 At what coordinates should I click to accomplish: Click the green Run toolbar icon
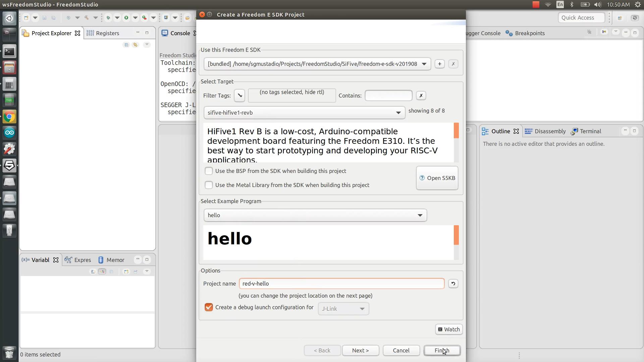(126, 17)
